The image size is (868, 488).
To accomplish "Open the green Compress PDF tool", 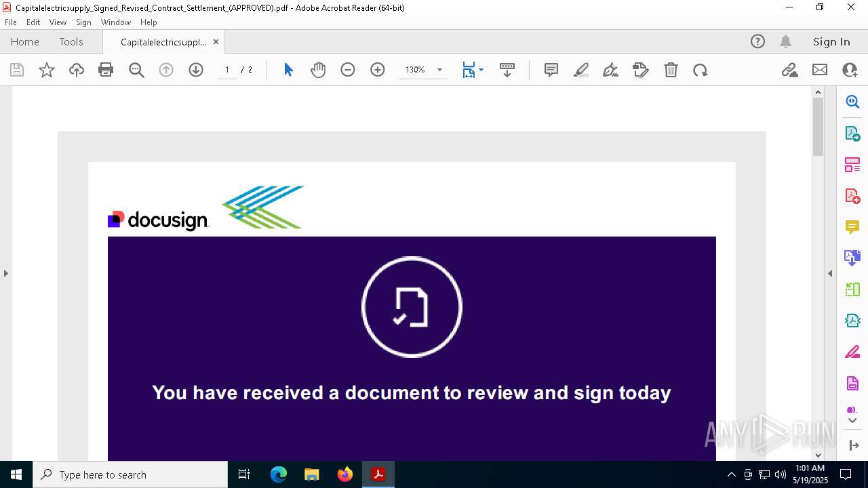I will pyautogui.click(x=852, y=289).
